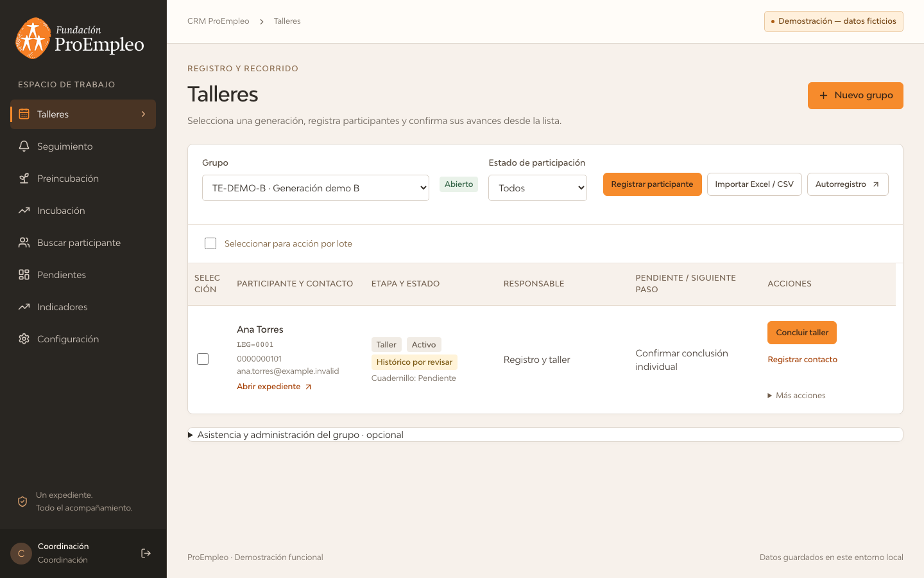The height and width of the screenshot is (578, 924).
Task: Click the Activo status tag
Action: [x=424, y=345]
